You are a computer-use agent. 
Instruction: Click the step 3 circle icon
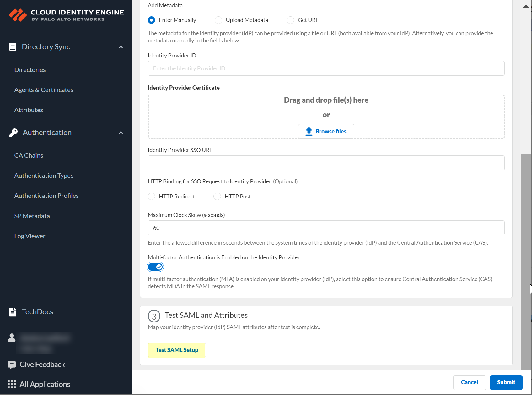coord(154,316)
